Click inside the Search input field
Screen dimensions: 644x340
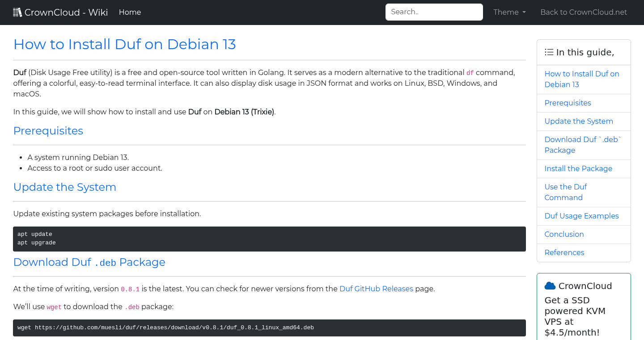434,12
